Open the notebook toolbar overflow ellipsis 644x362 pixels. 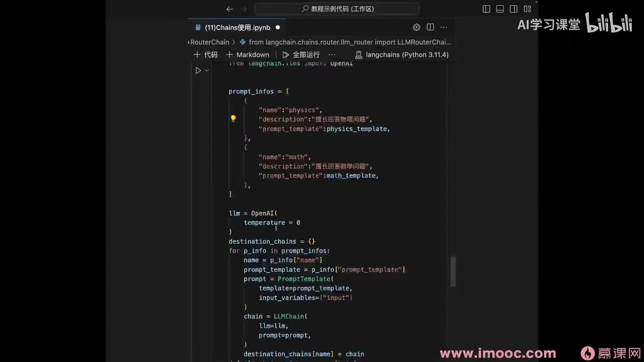[332, 54]
